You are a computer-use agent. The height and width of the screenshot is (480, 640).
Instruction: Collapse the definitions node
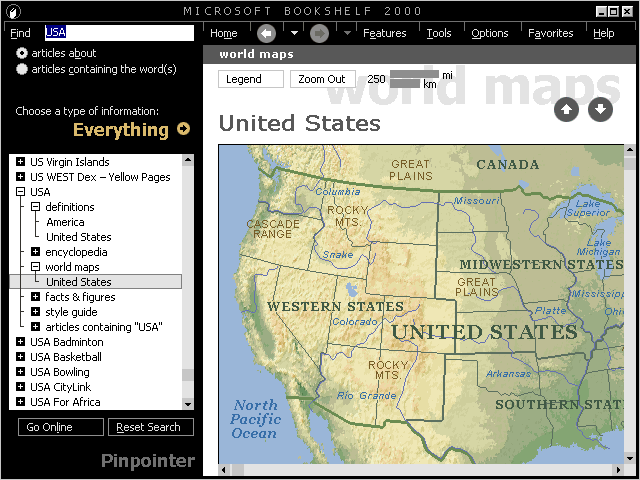(36, 207)
